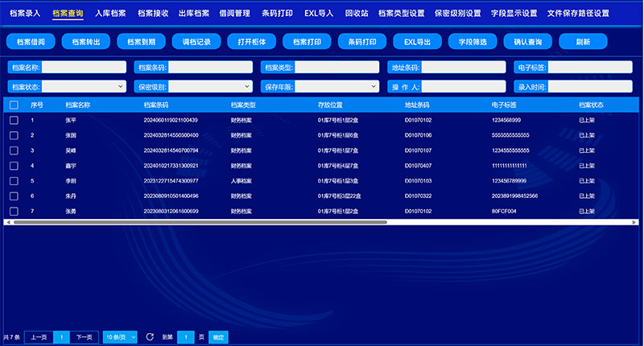The width and height of the screenshot is (644, 346).
Task: Click the 刷新 toolbar button
Action: click(x=583, y=41)
